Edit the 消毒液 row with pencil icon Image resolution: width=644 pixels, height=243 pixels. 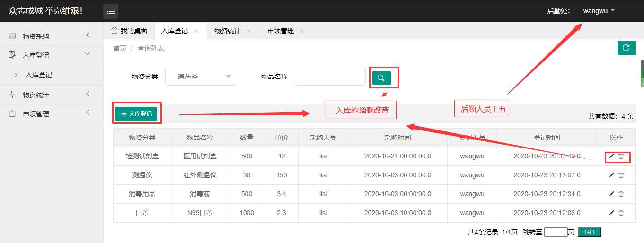tap(611, 194)
